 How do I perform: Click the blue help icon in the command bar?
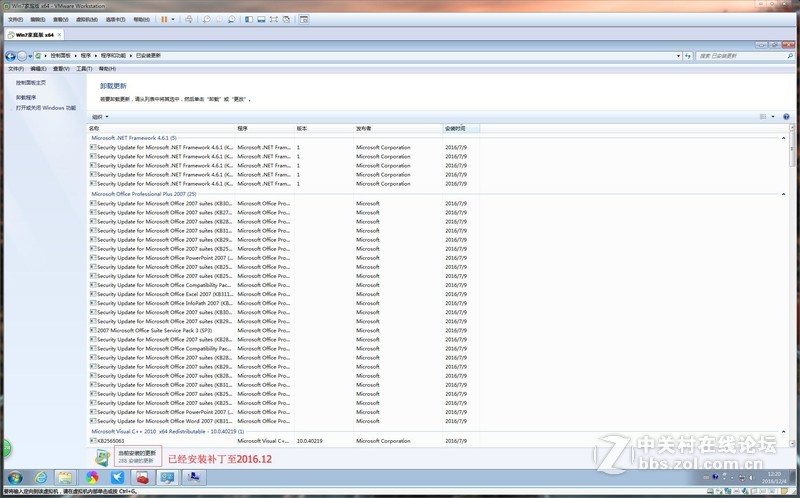[x=786, y=117]
